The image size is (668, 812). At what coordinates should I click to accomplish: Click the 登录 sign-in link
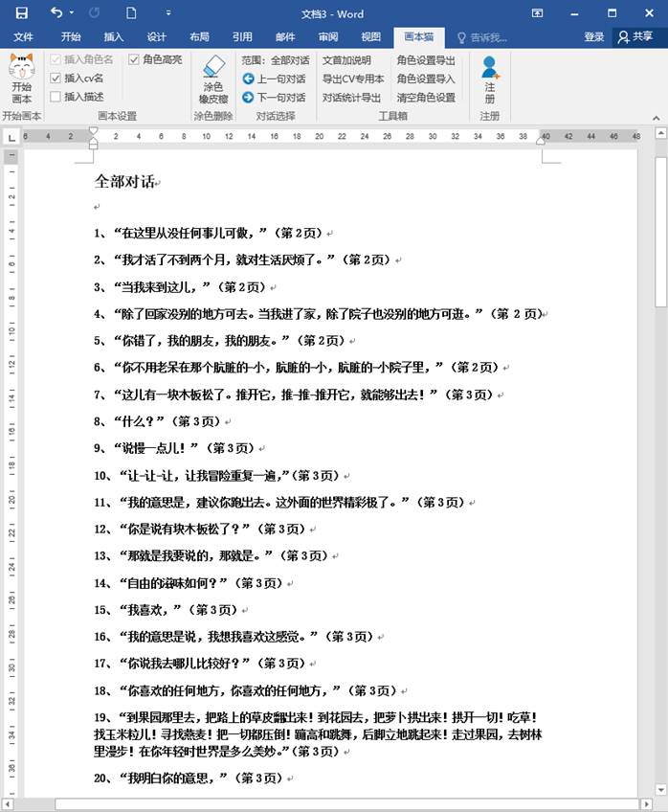tap(594, 36)
